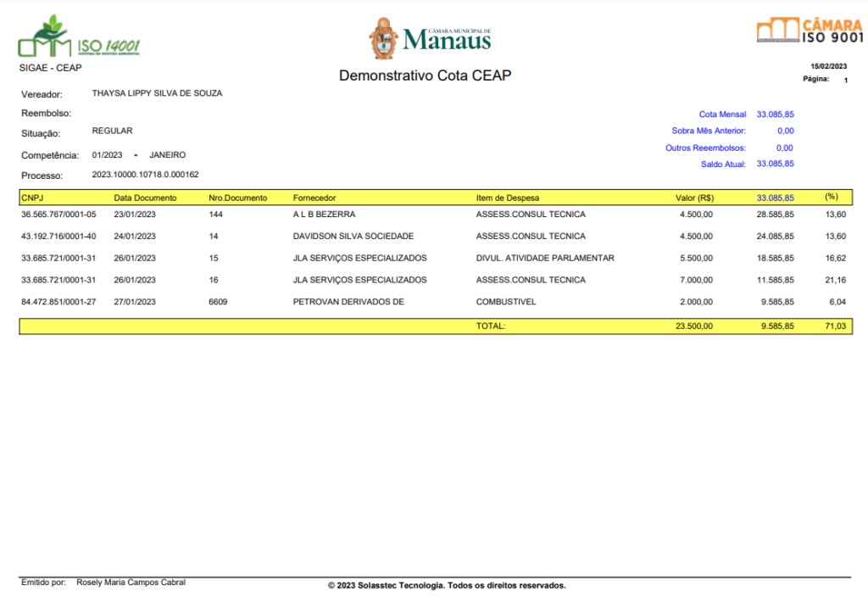This screenshot has width=868, height=614.
Task: Click the CNPJ column header
Action: pyautogui.click(x=32, y=198)
